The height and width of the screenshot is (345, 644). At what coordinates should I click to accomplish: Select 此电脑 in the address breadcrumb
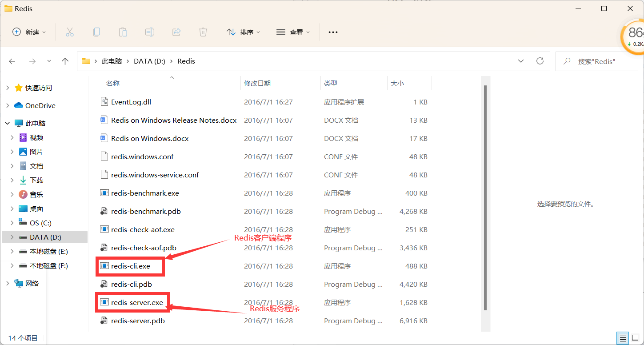click(112, 61)
